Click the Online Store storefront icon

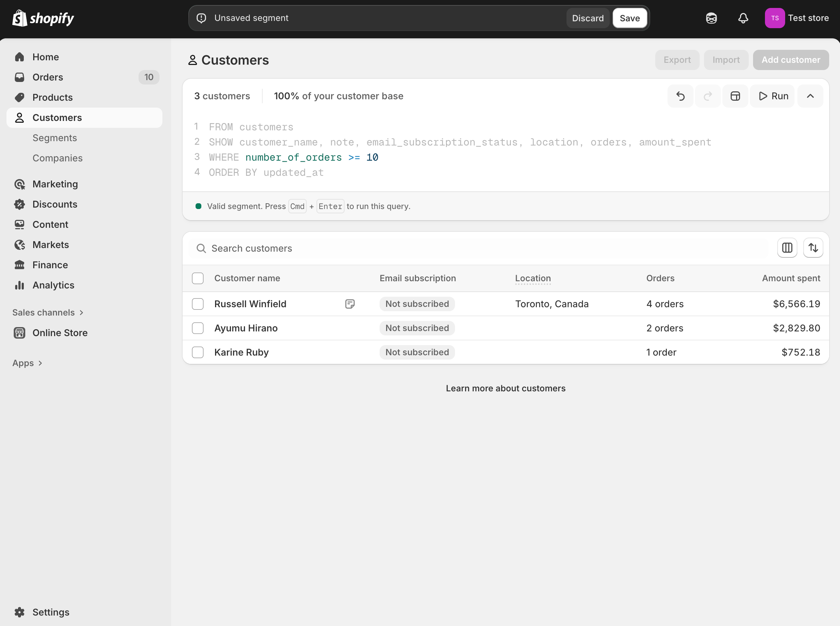tap(20, 333)
